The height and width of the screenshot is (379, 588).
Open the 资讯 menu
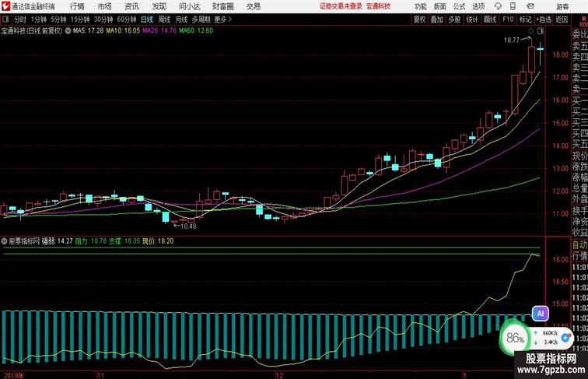131,6
